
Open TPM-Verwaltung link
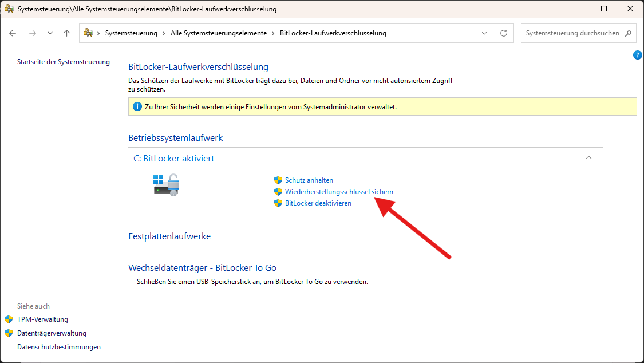tap(42, 319)
